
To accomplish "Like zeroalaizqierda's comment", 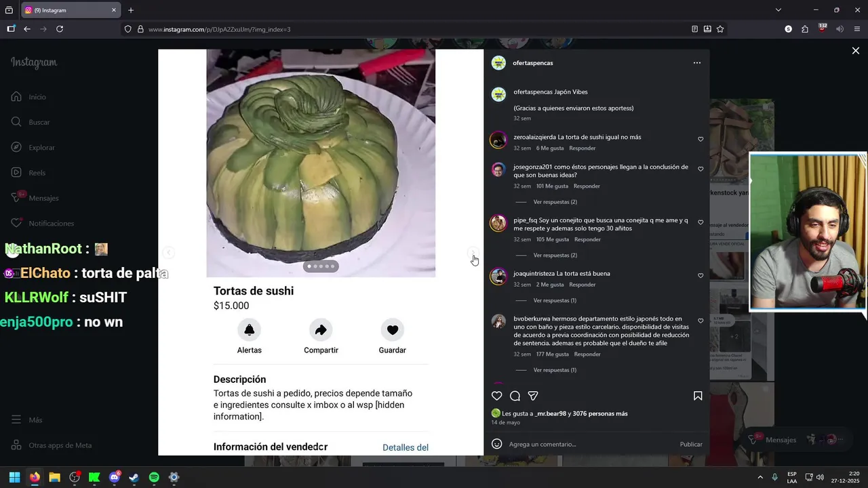I will [701, 140].
